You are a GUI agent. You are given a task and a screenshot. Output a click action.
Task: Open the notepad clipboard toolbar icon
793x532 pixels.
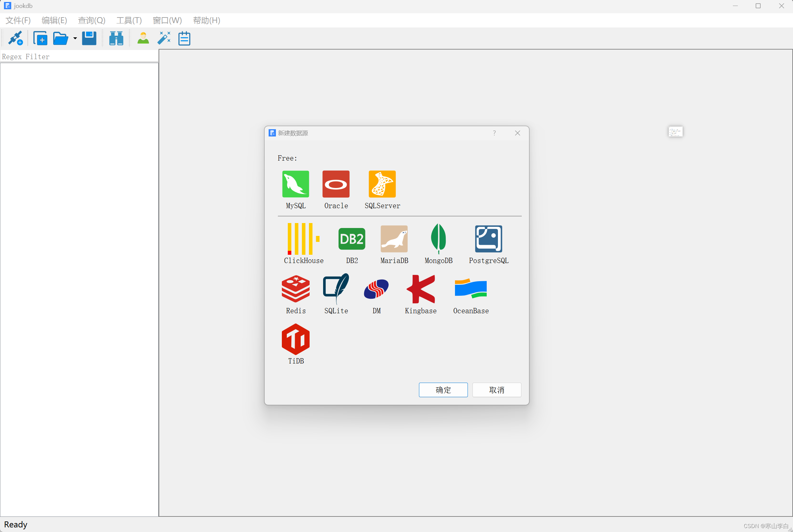(184, 38)
